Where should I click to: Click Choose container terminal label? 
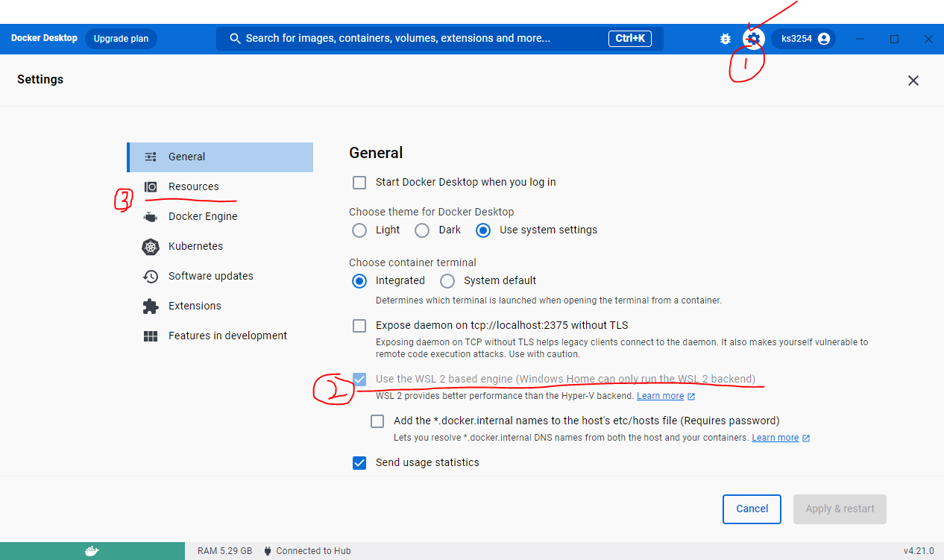pyautogui.click(x=412, y=262)
